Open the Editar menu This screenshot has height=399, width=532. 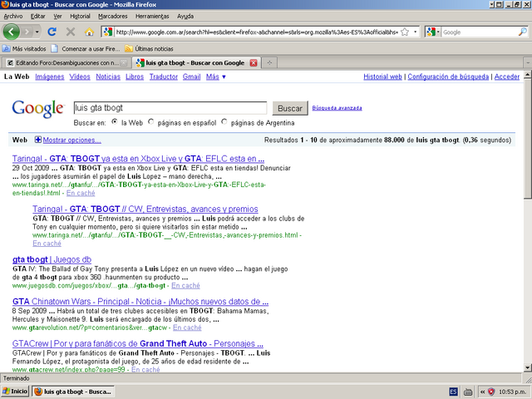37,16
